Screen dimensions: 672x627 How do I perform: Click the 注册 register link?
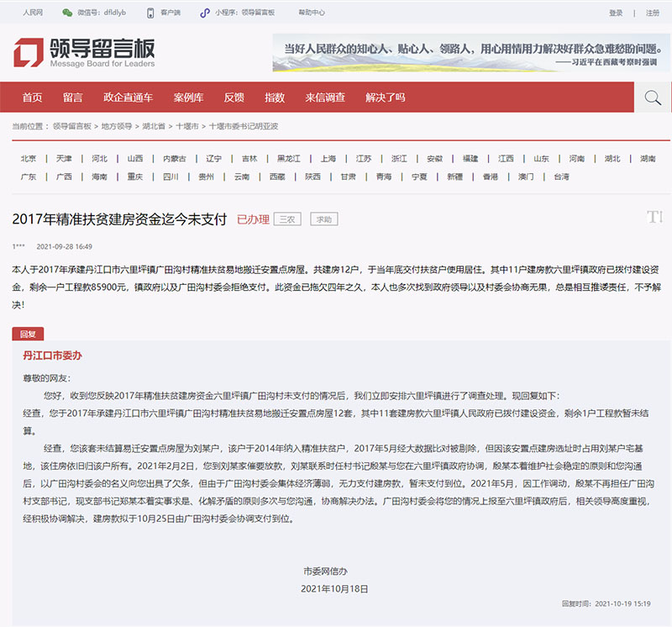point(653,13)
